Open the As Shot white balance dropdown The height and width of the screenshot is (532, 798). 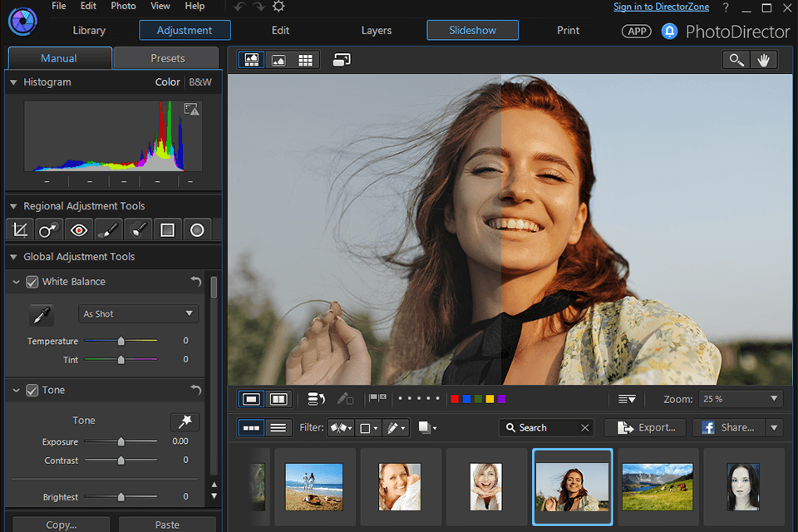[x=138, y=313]
